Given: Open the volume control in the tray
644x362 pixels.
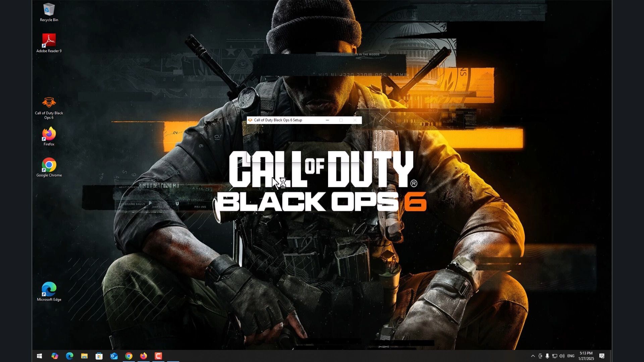Looking at the screenshot, I should [x=562, y=356].
